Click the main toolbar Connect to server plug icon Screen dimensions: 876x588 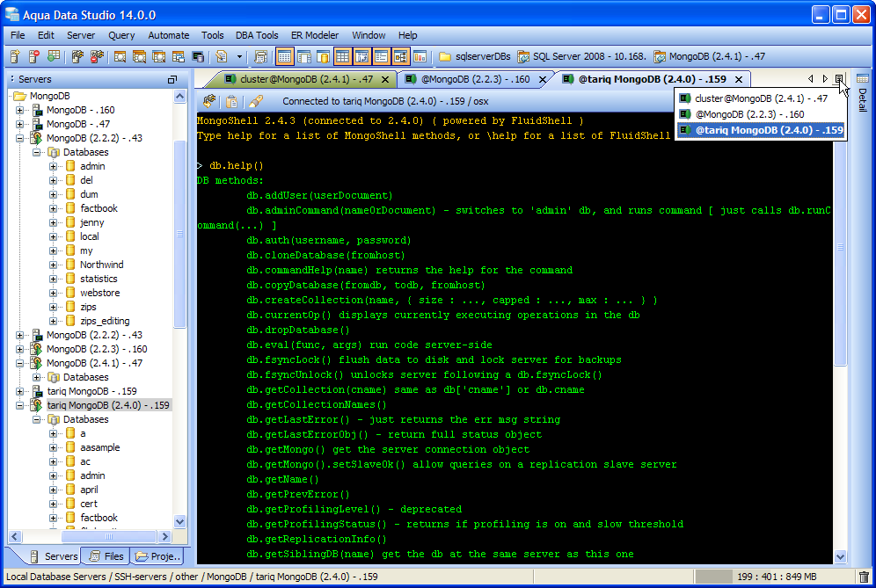(77, 56)
